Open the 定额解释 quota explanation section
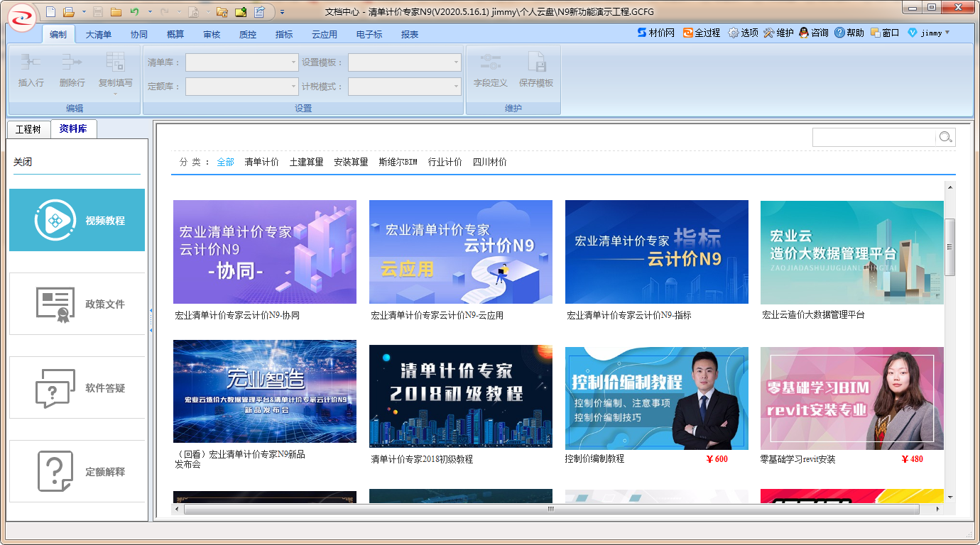The image size is (980, 545). point(77,471)
